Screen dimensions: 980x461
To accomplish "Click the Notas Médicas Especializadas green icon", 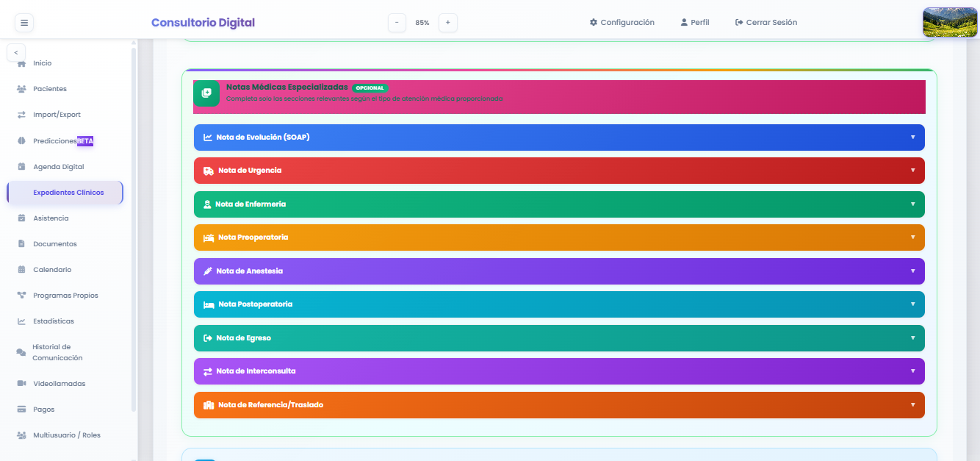I will pos(206,93).
